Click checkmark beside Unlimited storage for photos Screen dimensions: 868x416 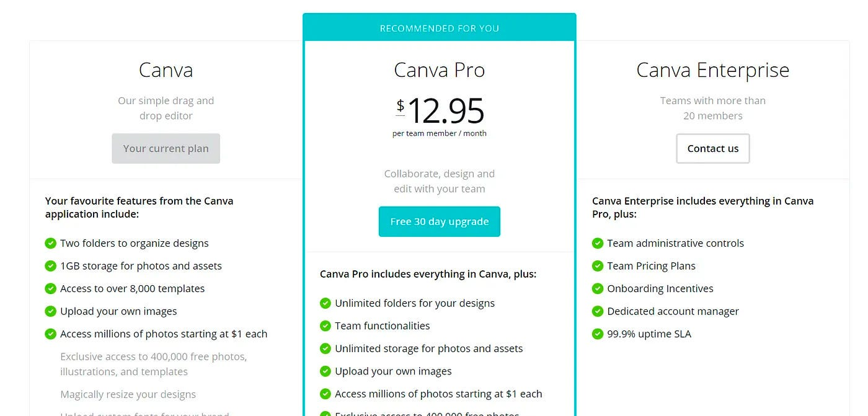pyautogui.click(x=325, y=348)
